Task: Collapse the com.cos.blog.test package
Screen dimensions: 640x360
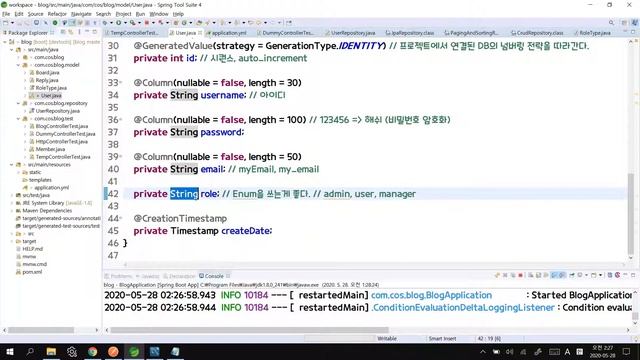Action: pyautogui.click(x=19, y=119)
